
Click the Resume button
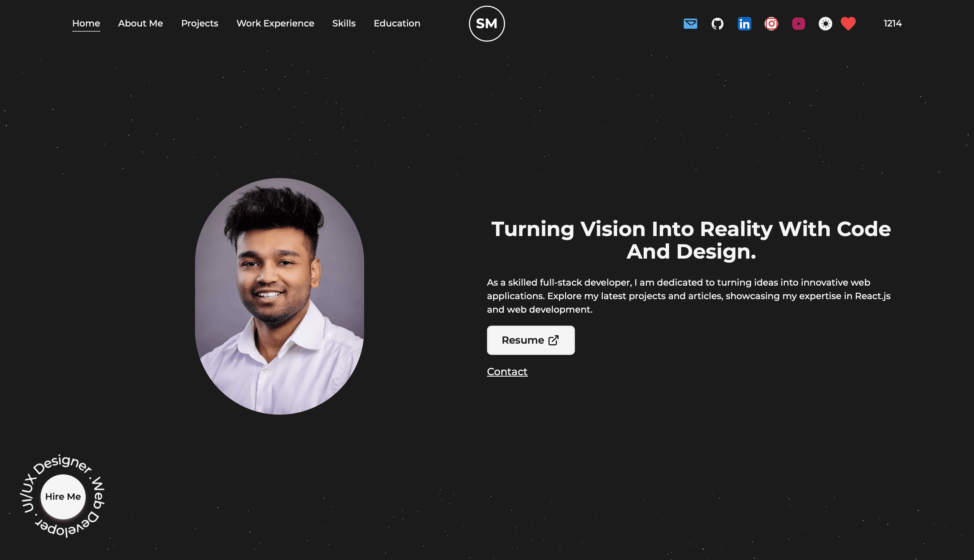pos(530,340)
